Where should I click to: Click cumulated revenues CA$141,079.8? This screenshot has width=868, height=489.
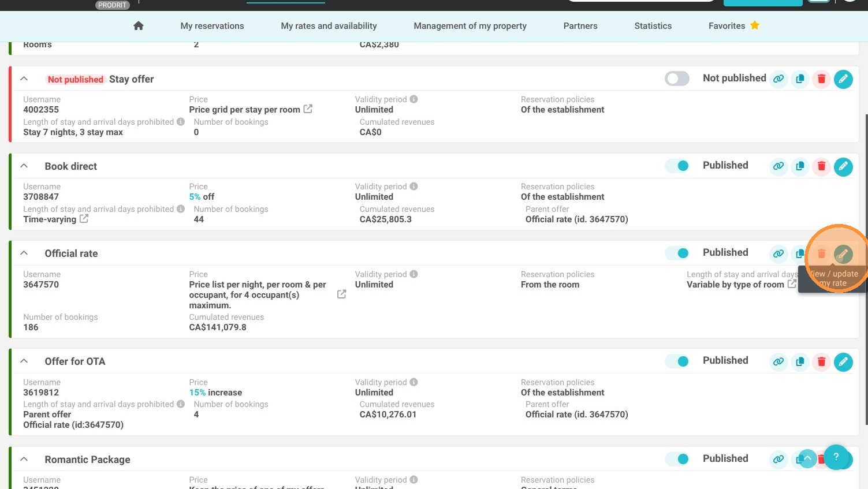point(218,327)
